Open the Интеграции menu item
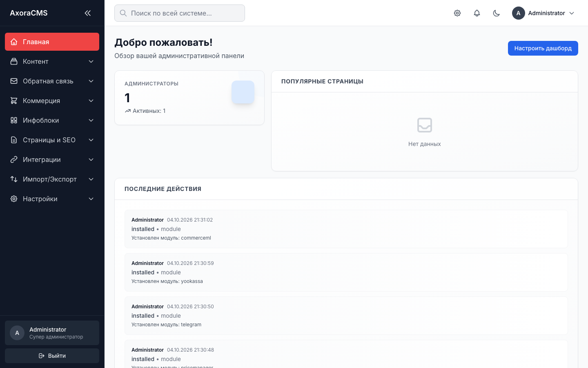This screenshot has width=588, height=368. point(52,159)
